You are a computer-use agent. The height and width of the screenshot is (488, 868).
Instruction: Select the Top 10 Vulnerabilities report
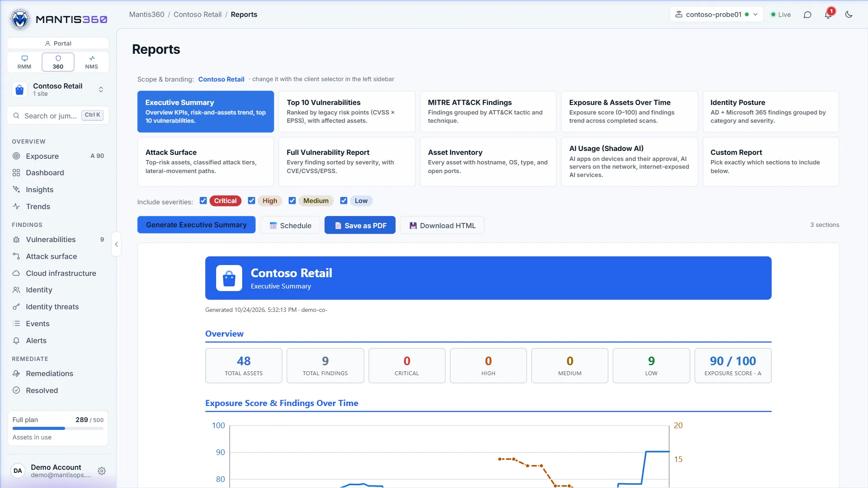[347, 111]
